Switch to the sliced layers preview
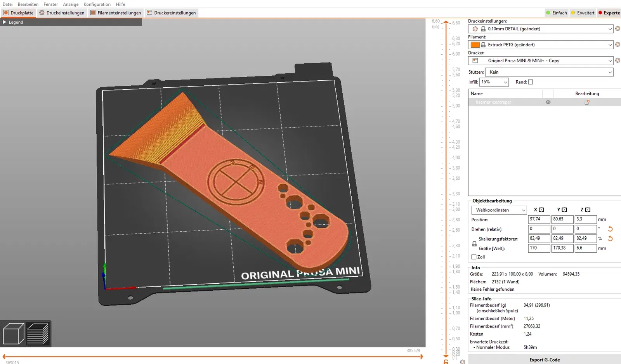The image size is (621, 364). click(x=38, y=334)
